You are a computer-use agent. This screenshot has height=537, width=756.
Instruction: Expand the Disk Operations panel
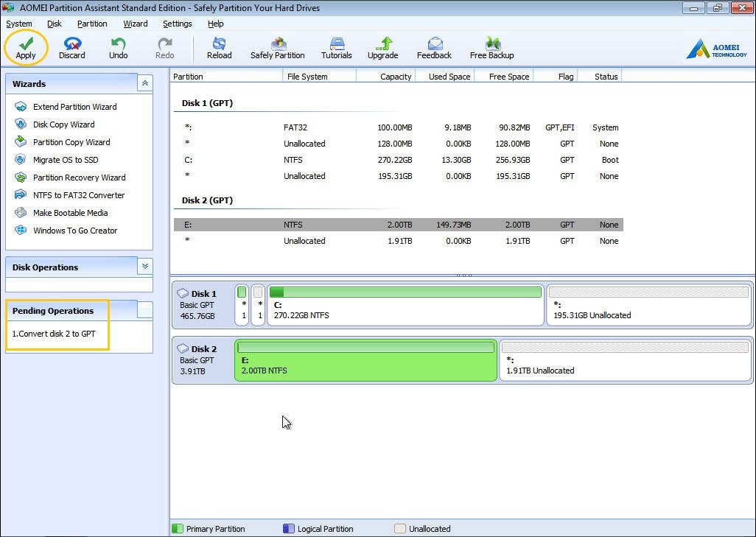pyautogui.click(x=145, y=267)
